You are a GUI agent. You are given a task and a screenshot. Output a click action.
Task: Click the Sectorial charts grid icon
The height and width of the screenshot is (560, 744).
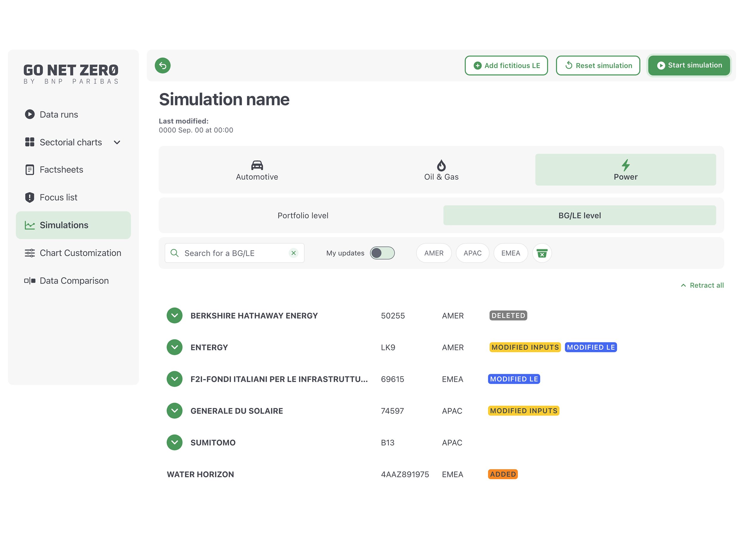tap(29, 142)
